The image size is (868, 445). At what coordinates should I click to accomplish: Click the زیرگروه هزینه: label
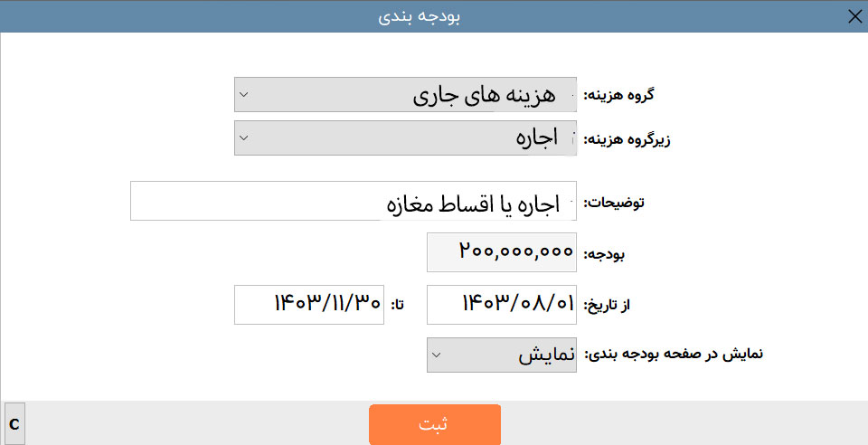pyautogui.click(x=627, y=139)
